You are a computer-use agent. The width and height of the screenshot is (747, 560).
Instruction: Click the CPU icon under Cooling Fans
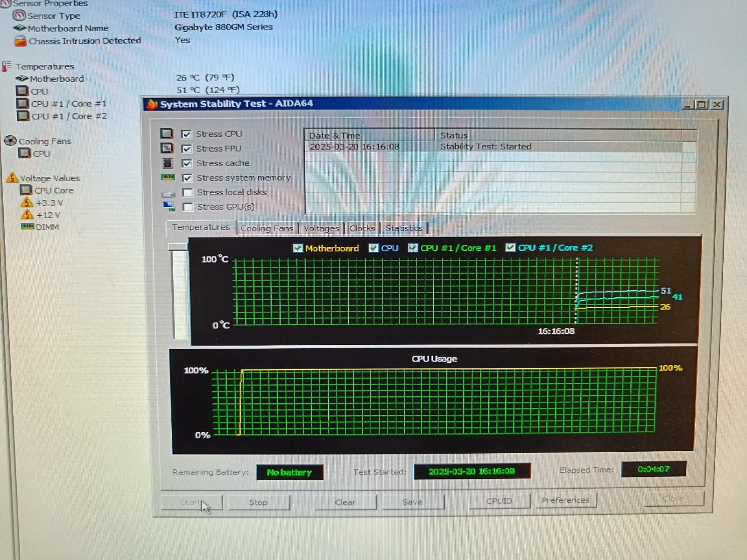pos(25,153)
